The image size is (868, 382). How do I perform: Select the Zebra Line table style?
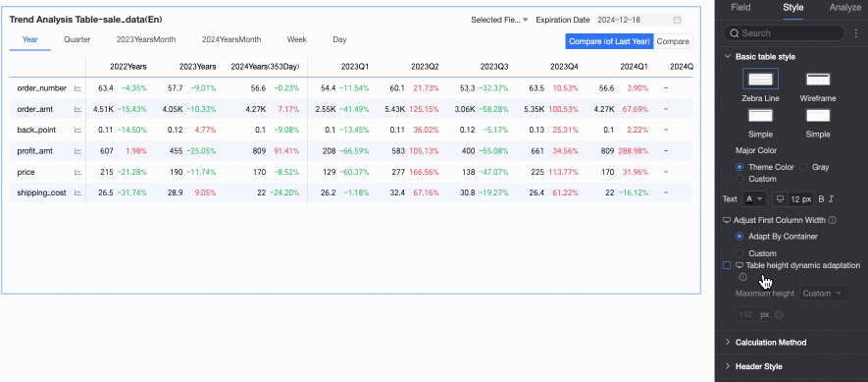(x=760, y=79)
